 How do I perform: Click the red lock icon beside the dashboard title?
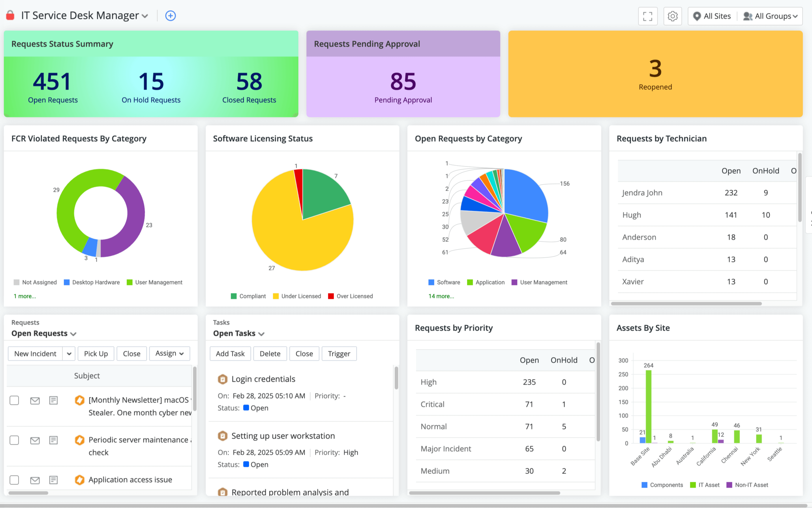(10, 15)
